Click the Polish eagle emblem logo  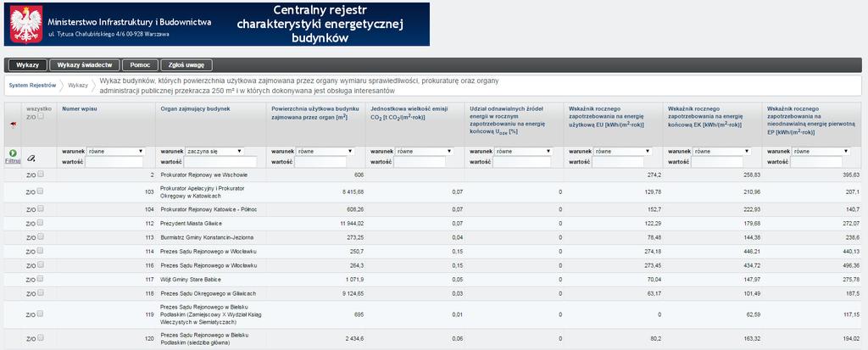26,25
